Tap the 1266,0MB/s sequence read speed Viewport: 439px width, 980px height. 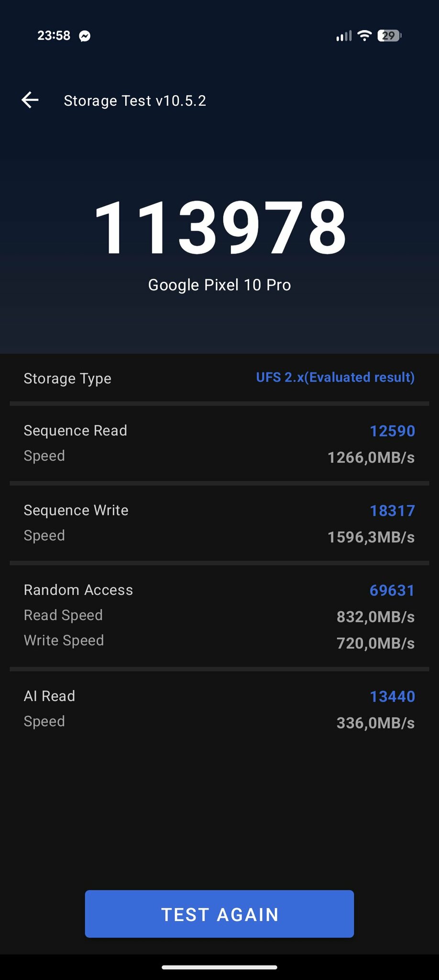(x=371, y=457)
